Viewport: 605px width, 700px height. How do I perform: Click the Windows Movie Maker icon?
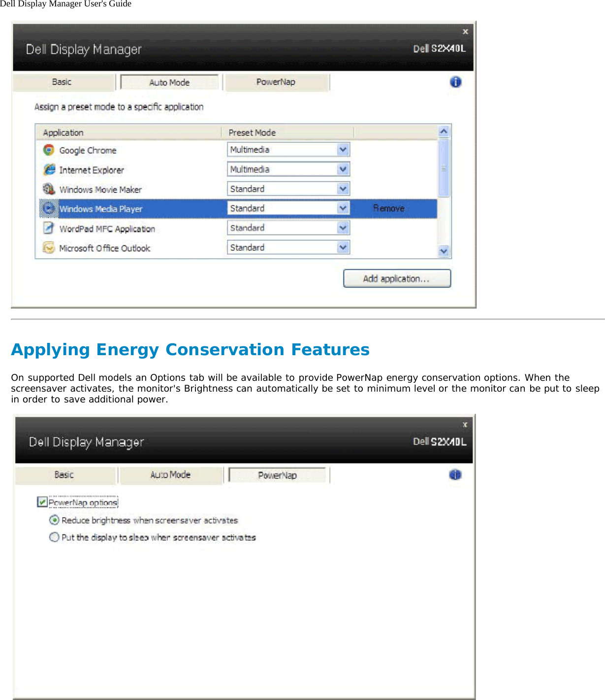(x=49, y=189)
